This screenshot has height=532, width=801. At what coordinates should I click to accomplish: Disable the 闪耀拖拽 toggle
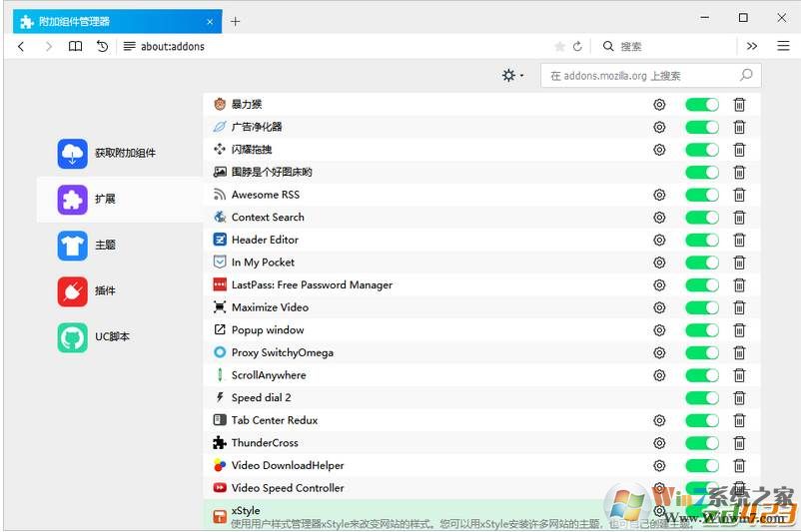click(702, 150)
